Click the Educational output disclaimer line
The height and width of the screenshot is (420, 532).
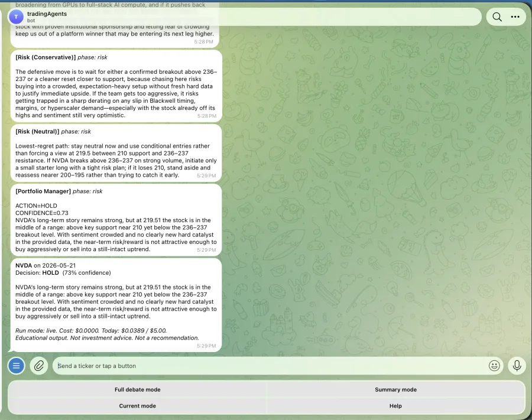click(x=107, y=338)
